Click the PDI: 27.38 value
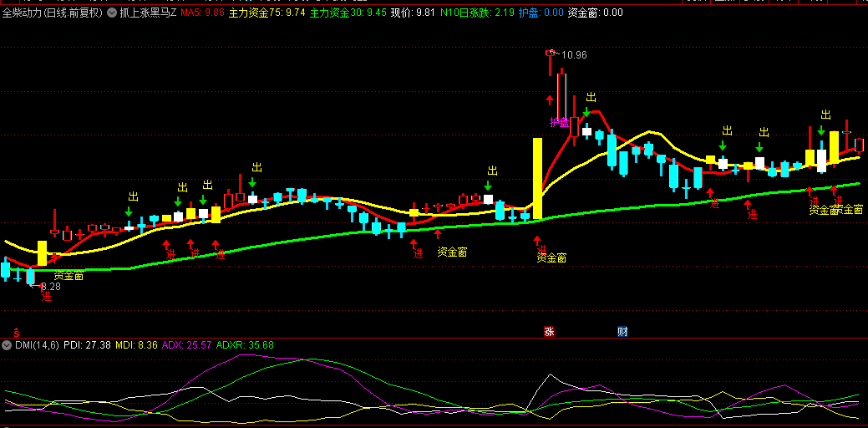 tap(87, 345)
